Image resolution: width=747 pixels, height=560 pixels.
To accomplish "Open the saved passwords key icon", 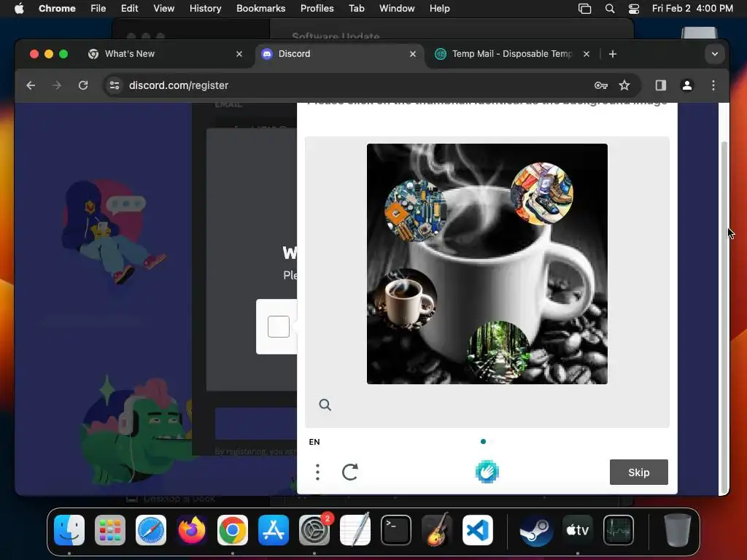I will tap(601, 85).
